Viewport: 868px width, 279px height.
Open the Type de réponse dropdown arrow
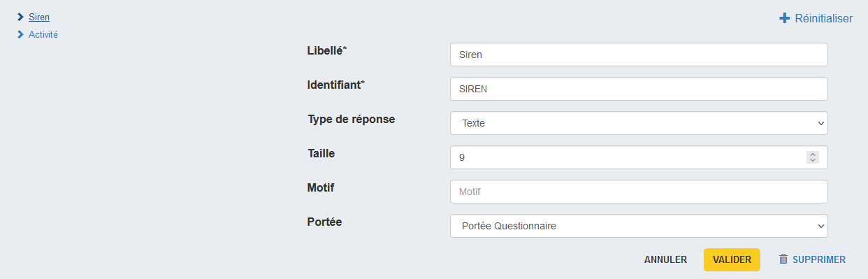[x=820, y=123]
